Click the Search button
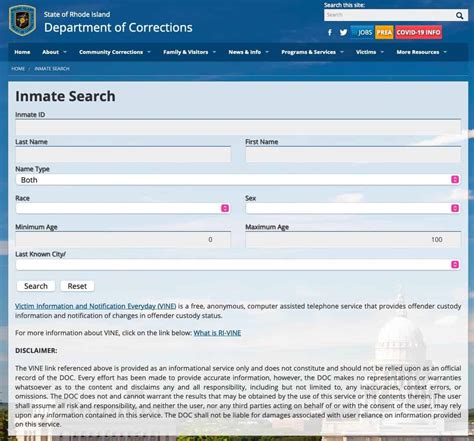This screenshot has height=441, width=474. click(36, 286)
